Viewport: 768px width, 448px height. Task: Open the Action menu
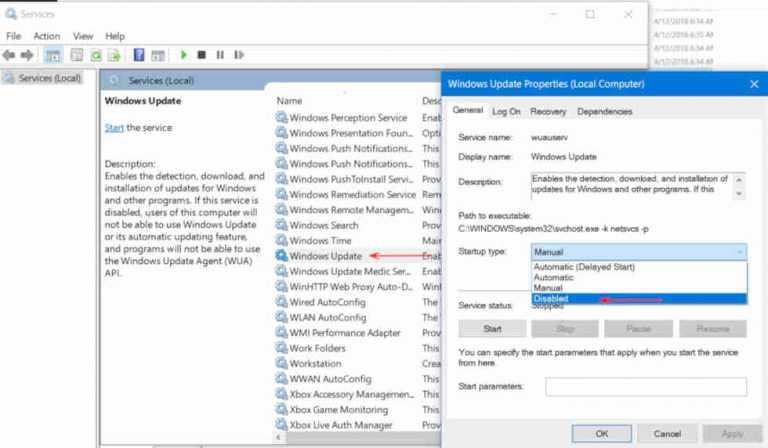tap(47, 36)
